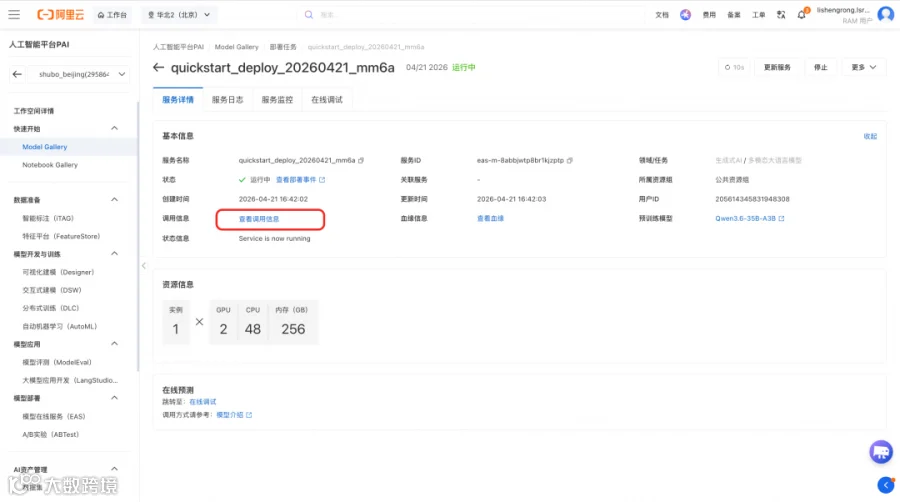The image size is (900, 502).
Task: Switch to the 服务日志 tab
Action: click(227, 100)
